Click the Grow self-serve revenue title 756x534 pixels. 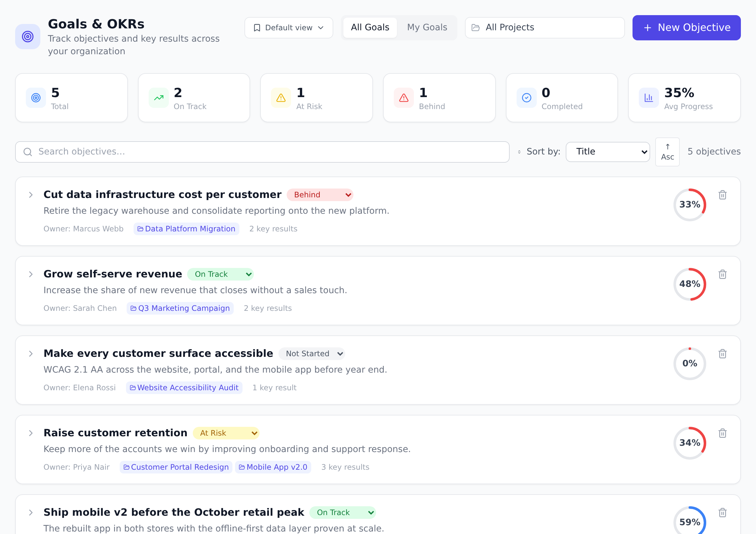point(112,274)
